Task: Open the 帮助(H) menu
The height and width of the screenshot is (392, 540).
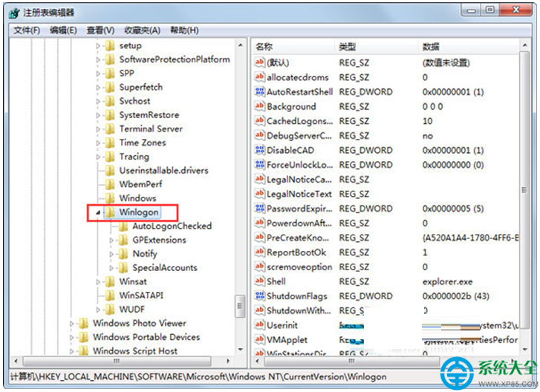Action: coord(185,30)
